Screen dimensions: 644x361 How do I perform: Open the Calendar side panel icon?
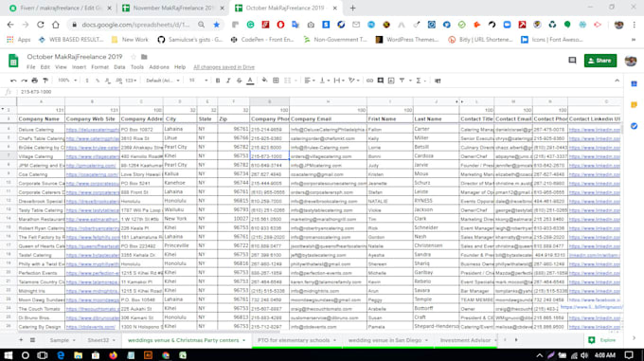coord(635,83)
